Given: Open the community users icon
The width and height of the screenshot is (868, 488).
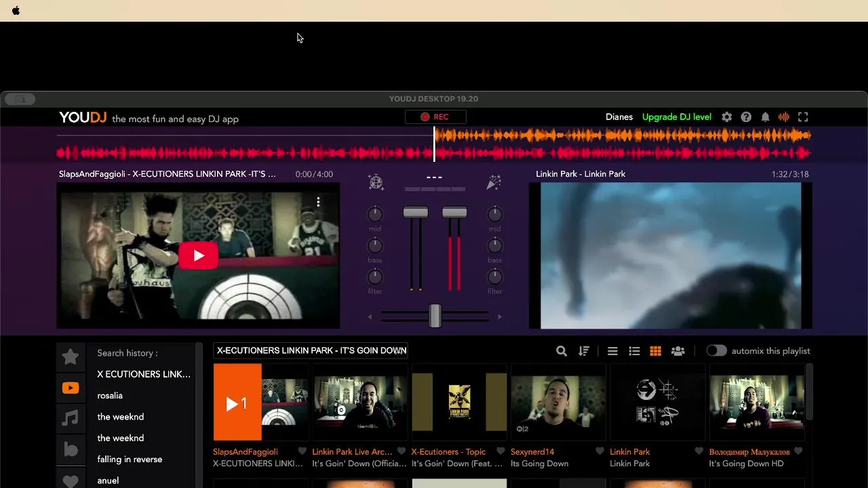Looking at the screenshot, I should pos(677,351).
